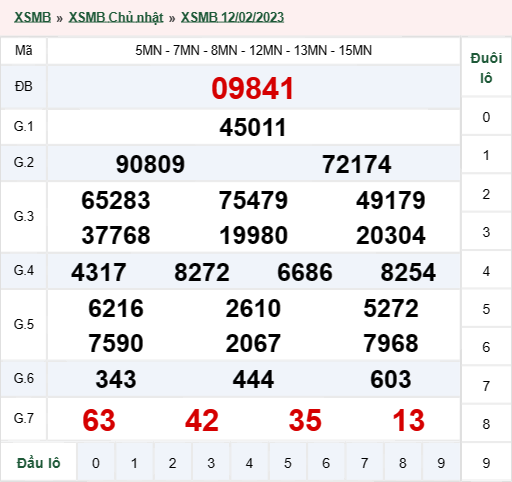Click the special prize number 09841
Screen dimensions: 512x482
(x=253, y=88)
